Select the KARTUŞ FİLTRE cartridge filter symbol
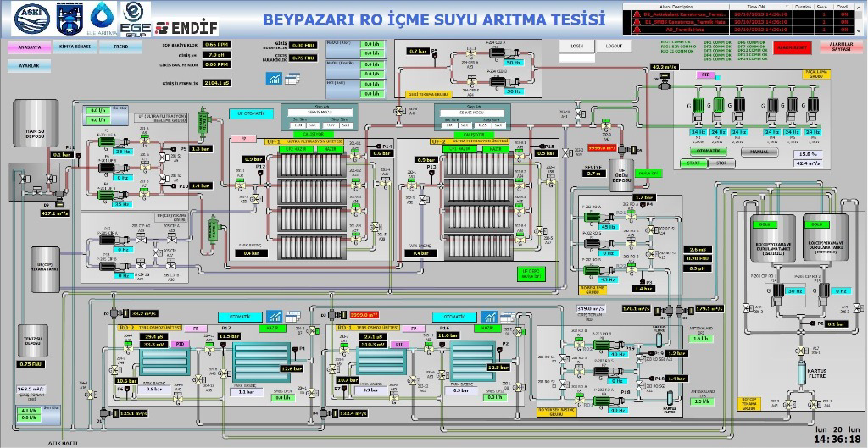Screen dimensions: 868x448 coord(800,373)
